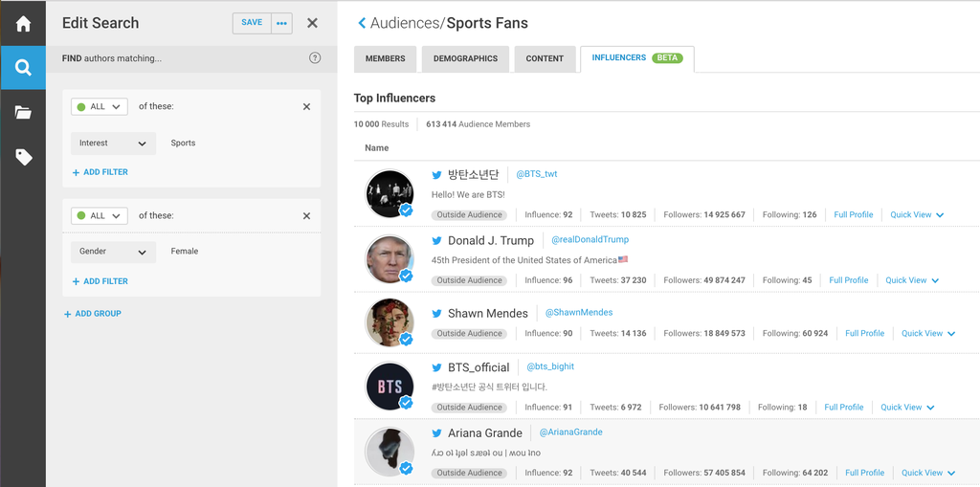Expand Quick View for Donald J. Trump
Viewport: 980px width, 487px height.
(x=912, y=280)
